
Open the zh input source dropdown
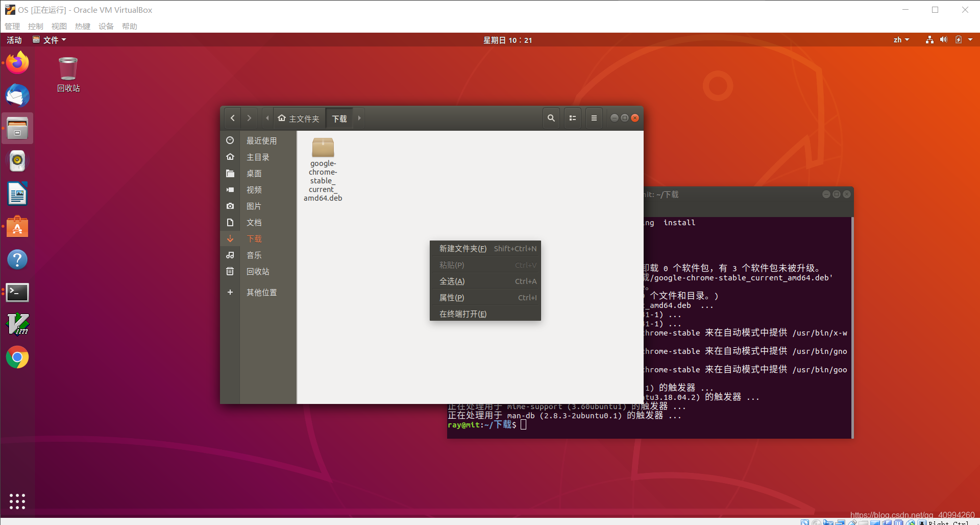(x=901, y=40)
